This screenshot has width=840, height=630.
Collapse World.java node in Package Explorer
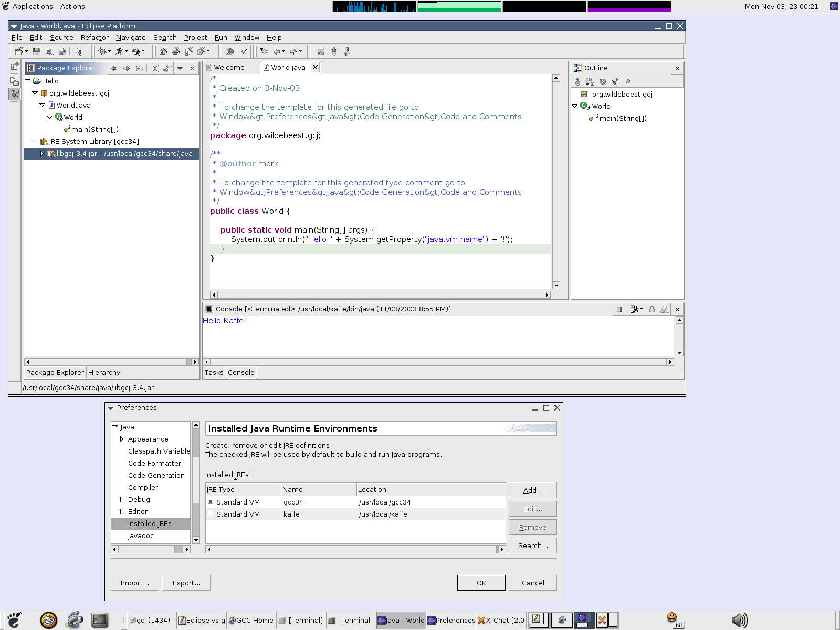pos(43,105)
